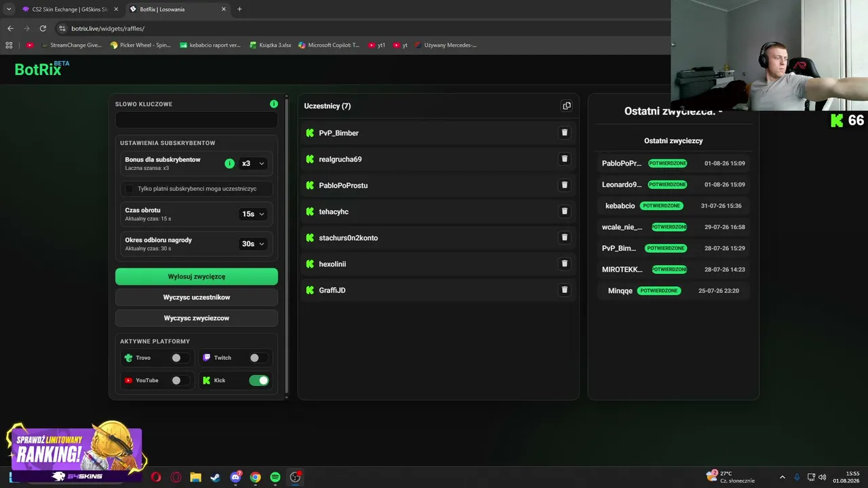Select BotRix Losowania browser tab
The height and width of the screenshot is (488, 868).
[177, 9]
